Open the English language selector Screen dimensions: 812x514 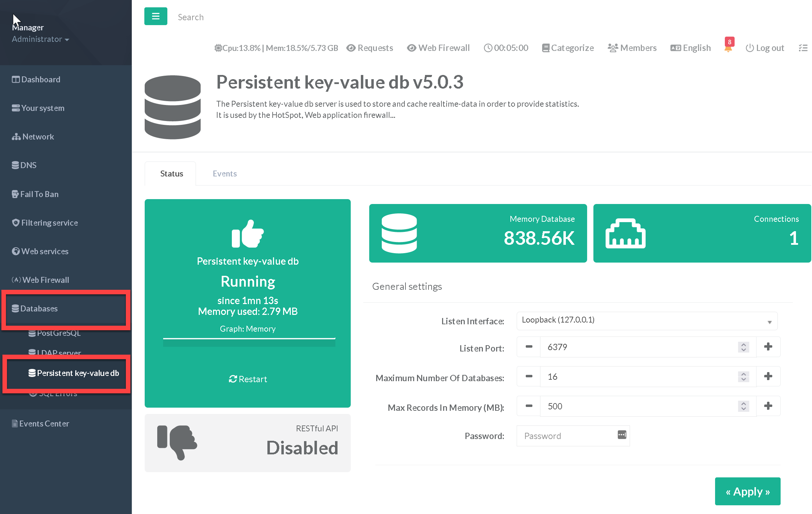(690, 48)
